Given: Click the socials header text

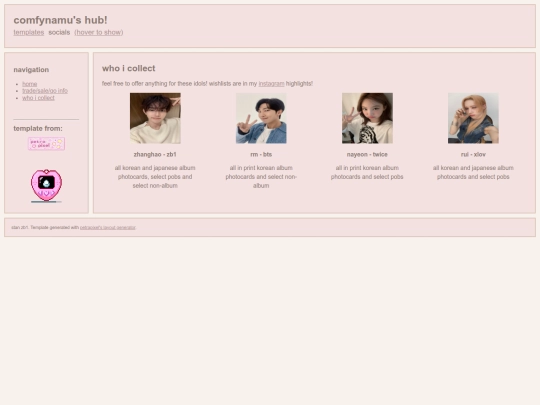Looking at the screenshot, I should (59, 32).
